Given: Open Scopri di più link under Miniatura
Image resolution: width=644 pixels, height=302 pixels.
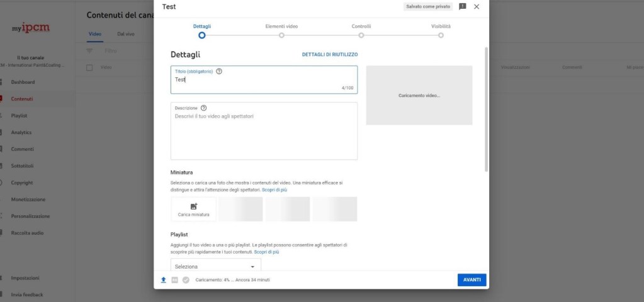Looking at the screenshot, I should (274, 189).
